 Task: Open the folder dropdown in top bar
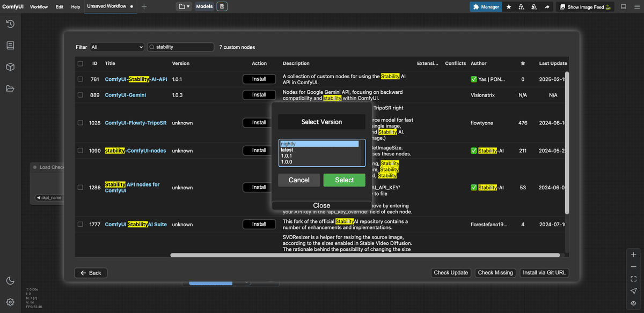coord(184,6)
